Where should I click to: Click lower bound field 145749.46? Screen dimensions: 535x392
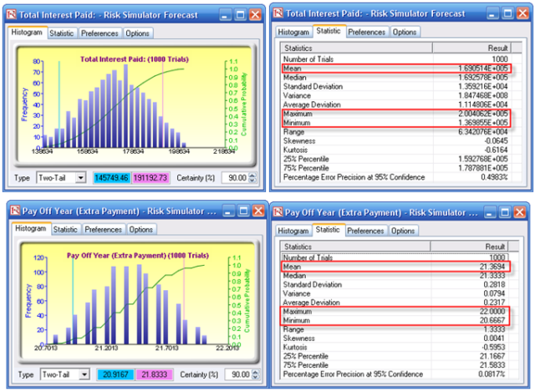coord(111,178)
